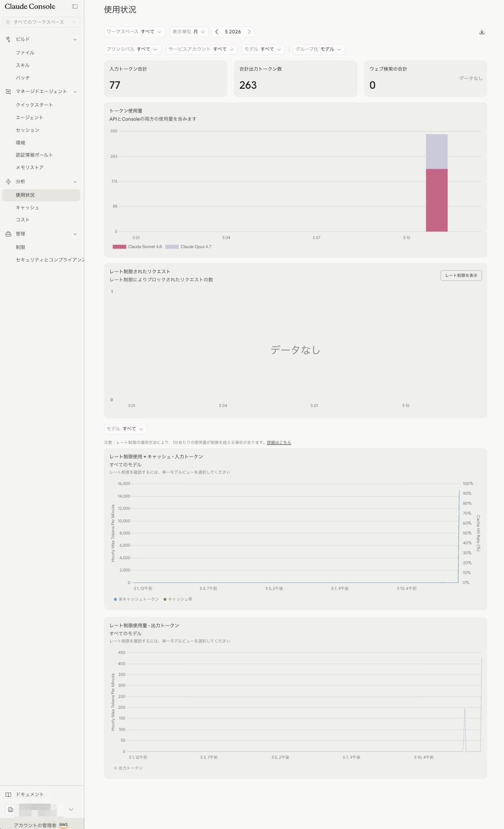Click the organization building icon
The width and height of the screenshot is (504, 829).
pos(11,809)
